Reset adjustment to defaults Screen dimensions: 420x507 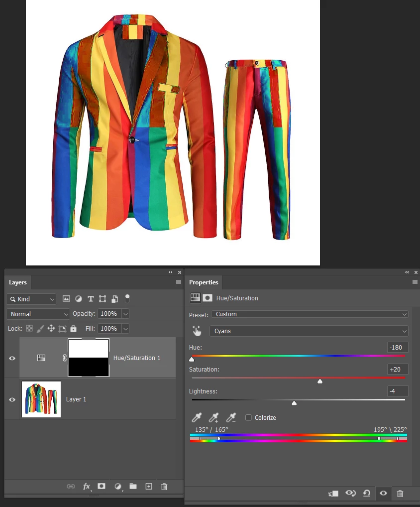[x=367, y=493]
